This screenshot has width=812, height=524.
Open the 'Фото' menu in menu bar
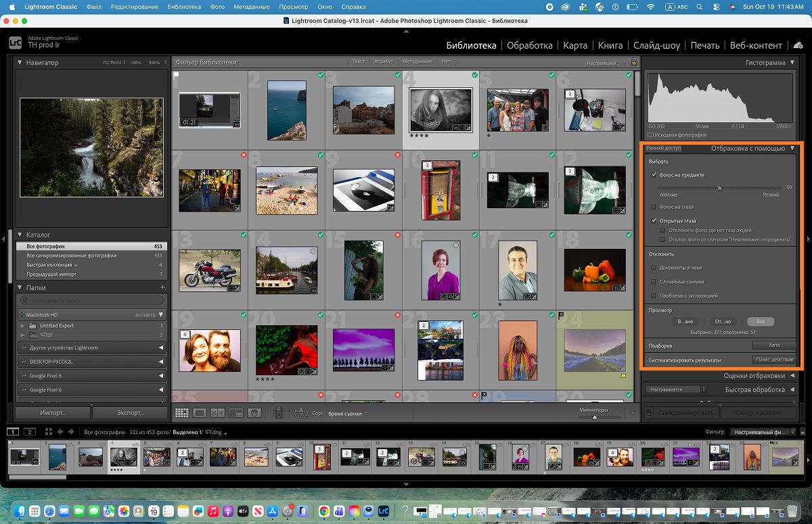click(217, 6)
